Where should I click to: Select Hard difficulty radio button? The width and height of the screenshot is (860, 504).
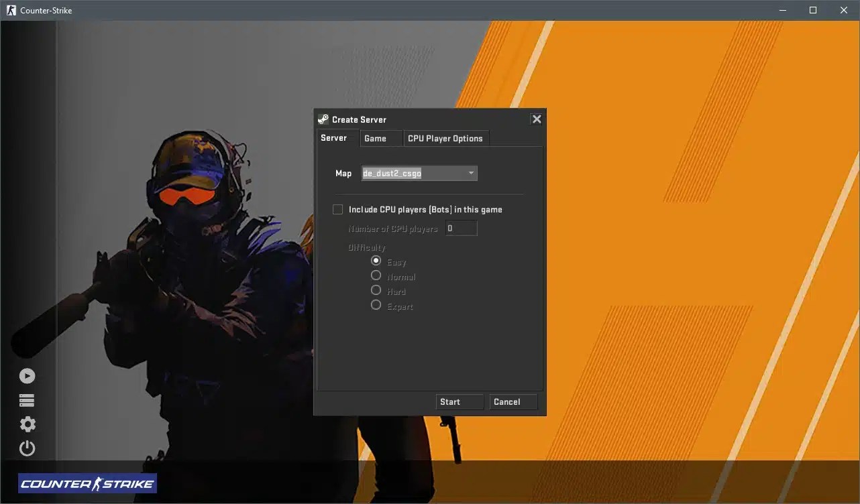[376, 290]
